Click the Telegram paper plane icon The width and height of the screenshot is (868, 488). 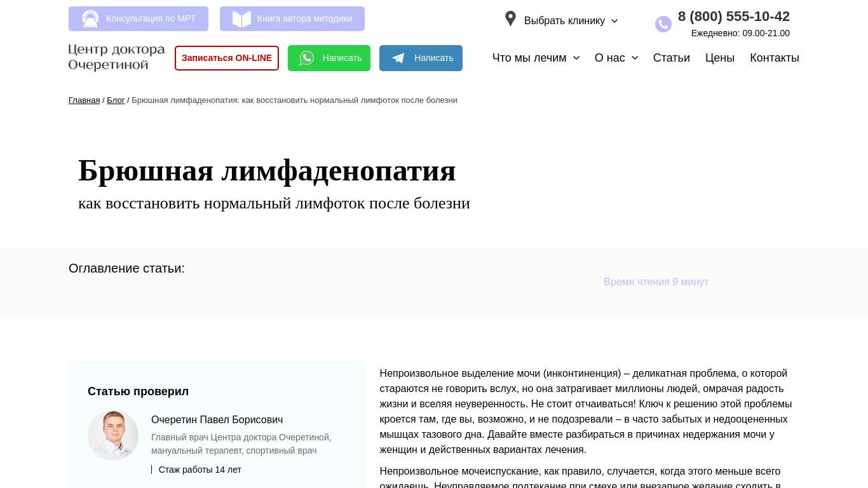coord(398,58)
